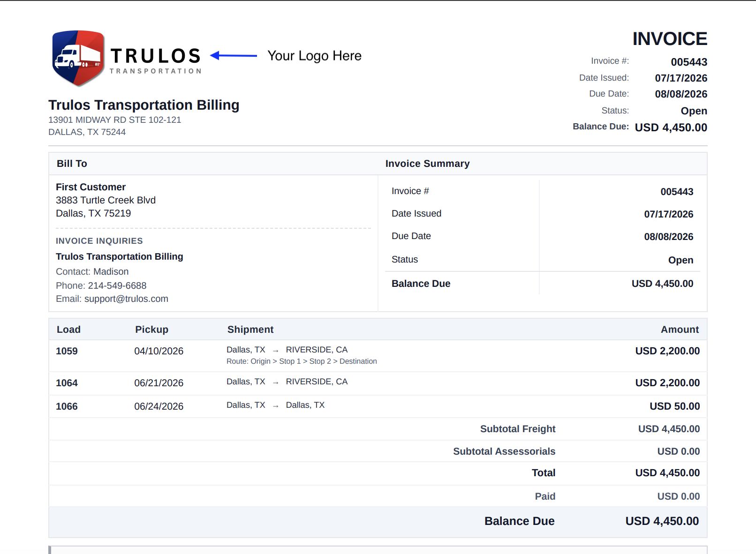756x554 pixels.
Task: Click the 'Trulos Transportation Billing' company heading
Action: [x=144, y=105]
